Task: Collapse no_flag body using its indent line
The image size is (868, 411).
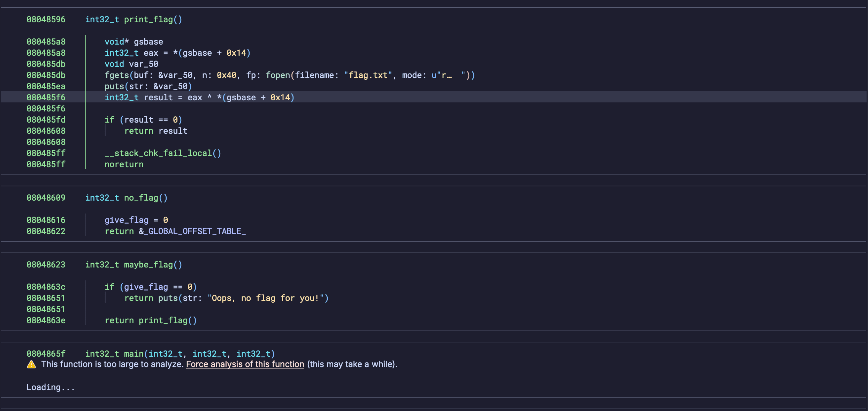Action: click(86, 225)
